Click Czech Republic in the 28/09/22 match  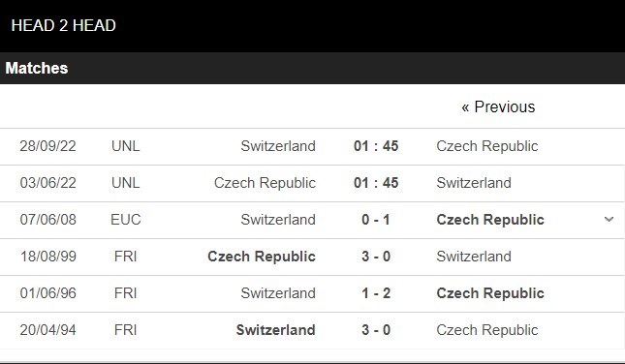pos(487,146)
